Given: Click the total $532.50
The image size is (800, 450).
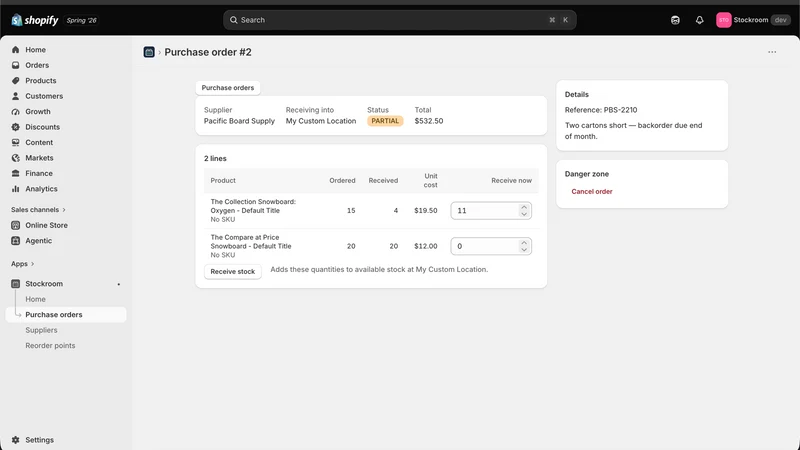Looking at the screenshot, I should pyautogui.click(x=429, y=121).
